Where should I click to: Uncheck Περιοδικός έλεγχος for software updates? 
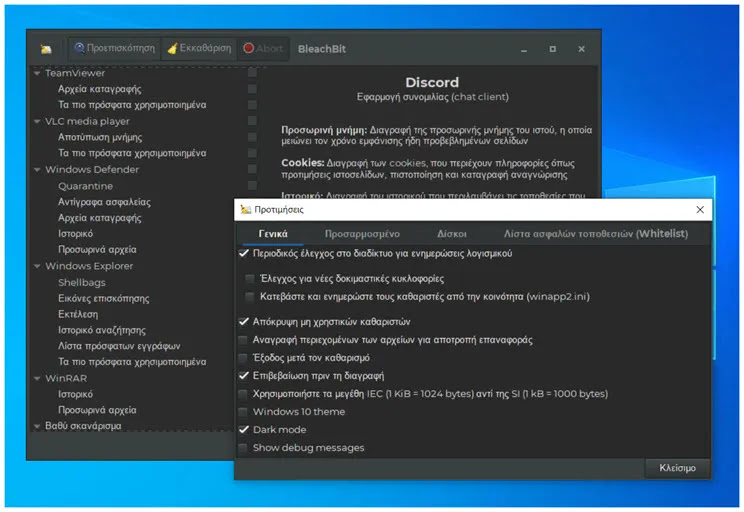pos(243,253)
